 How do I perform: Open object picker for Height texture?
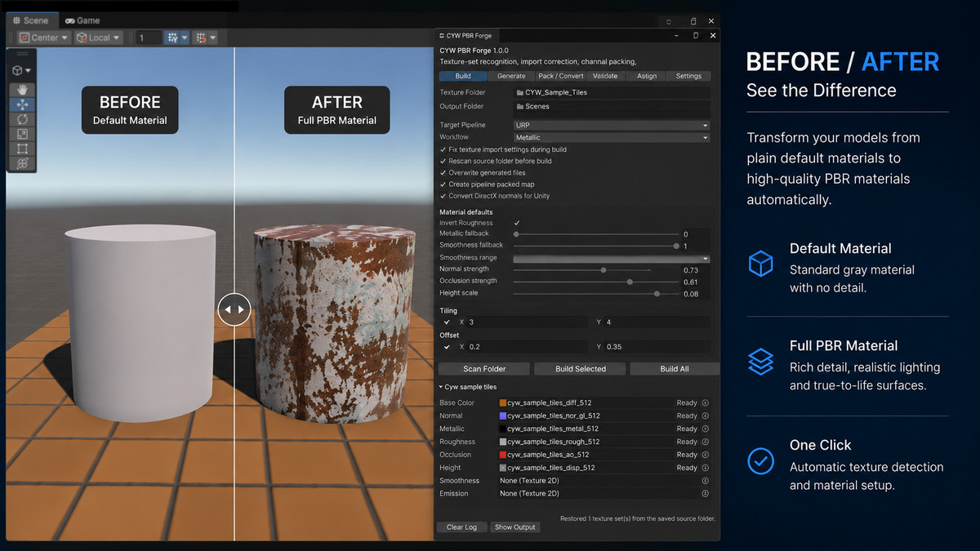tap(705, 468)
